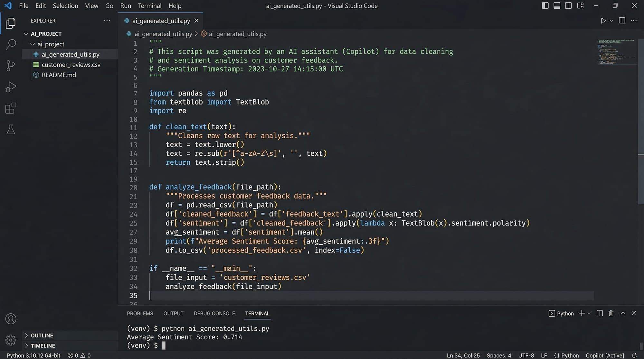Open the Search view in activity bar
The height and width of the screenshot is (359, 644).
click(11, 44)
